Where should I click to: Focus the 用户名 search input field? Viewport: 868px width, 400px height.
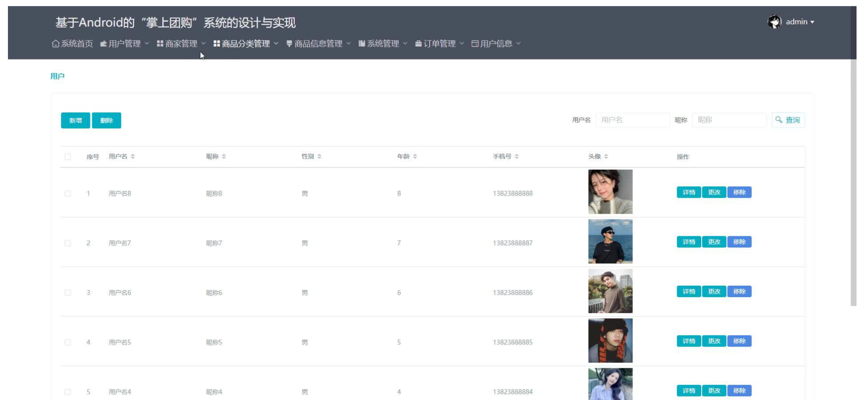pos(633,120)
